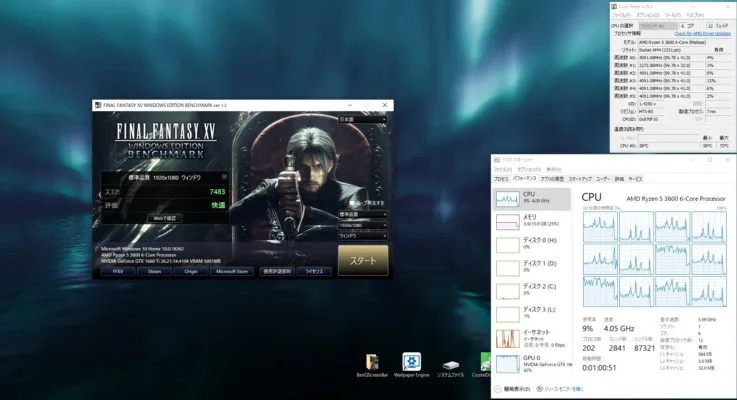Open 表示 menu in Task Manager

[554, 169]
